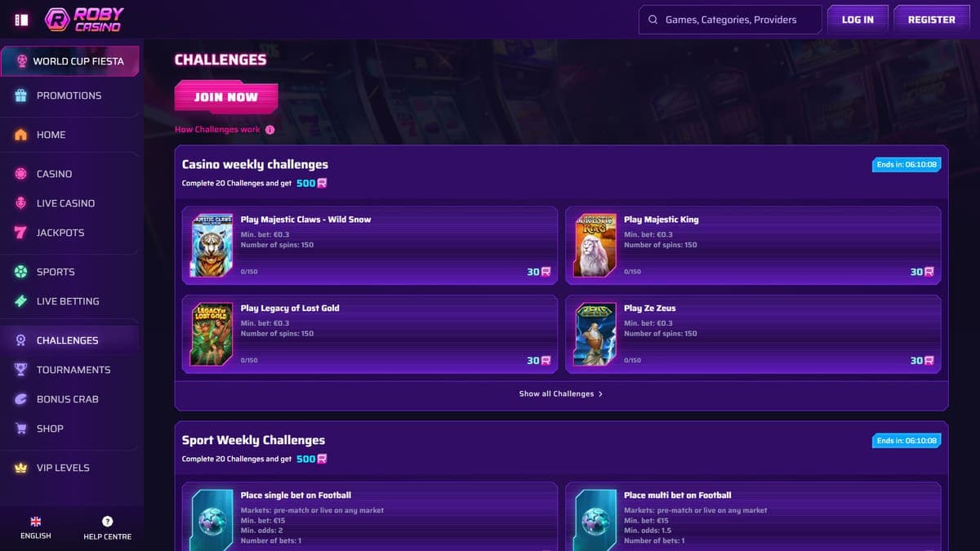The height and width of the screenshot is (551, 980).
Task: Open the Roby Casino logo home link
Action: coord(85,20)
